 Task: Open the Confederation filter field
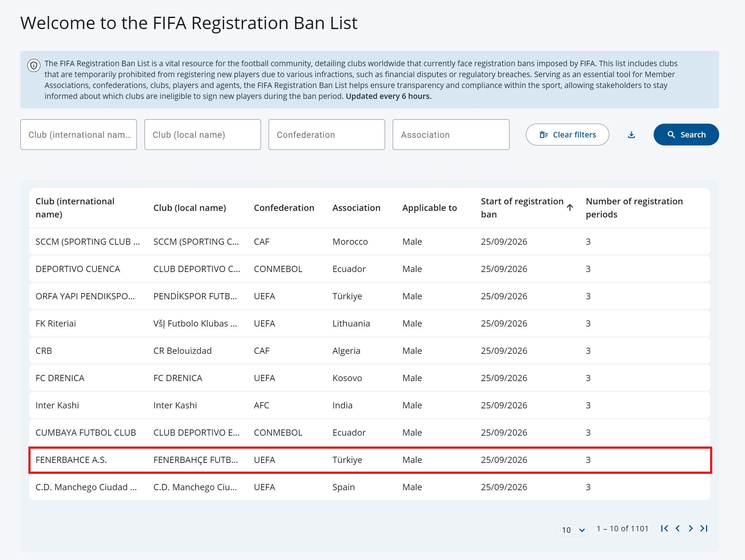click(x=327, y=135)
